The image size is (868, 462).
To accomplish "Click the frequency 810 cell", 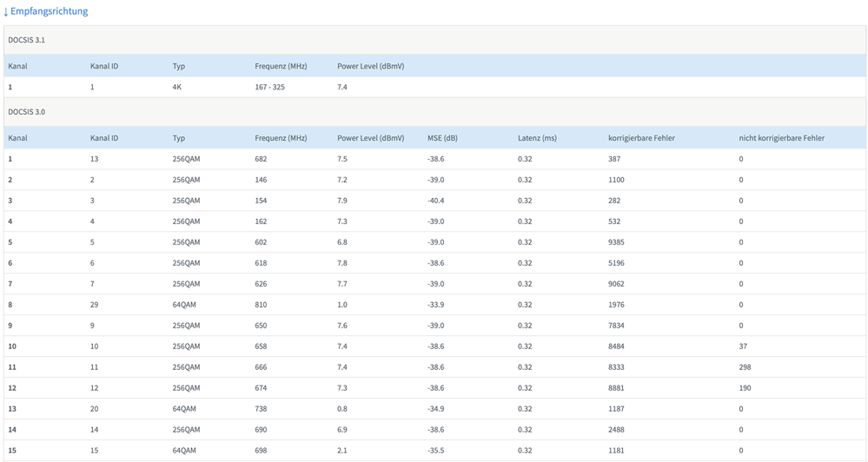I will [261, 305].
